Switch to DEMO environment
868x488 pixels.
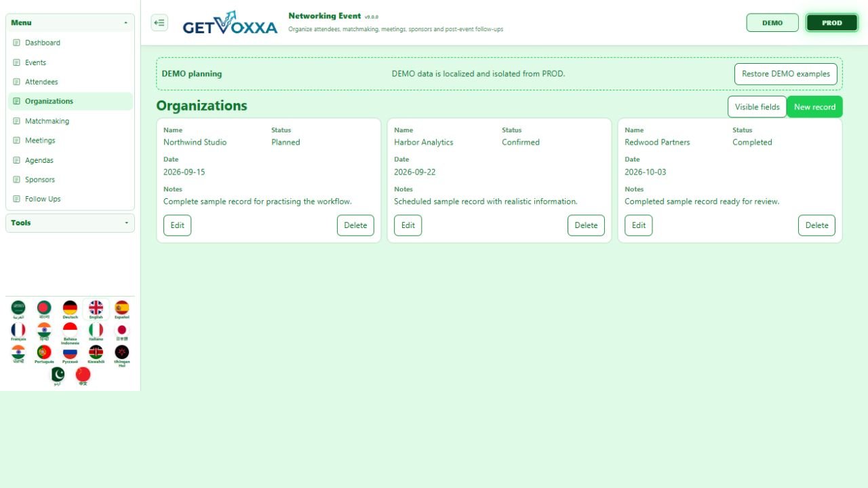tap(772, 22)
